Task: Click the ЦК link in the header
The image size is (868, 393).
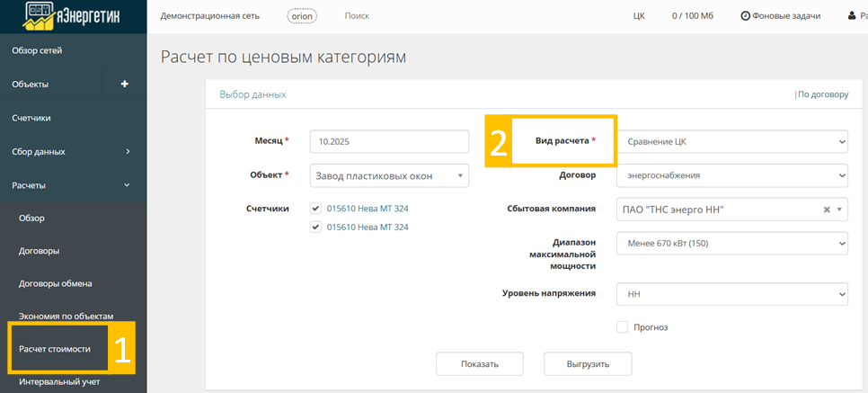Action: click(639, 16)
